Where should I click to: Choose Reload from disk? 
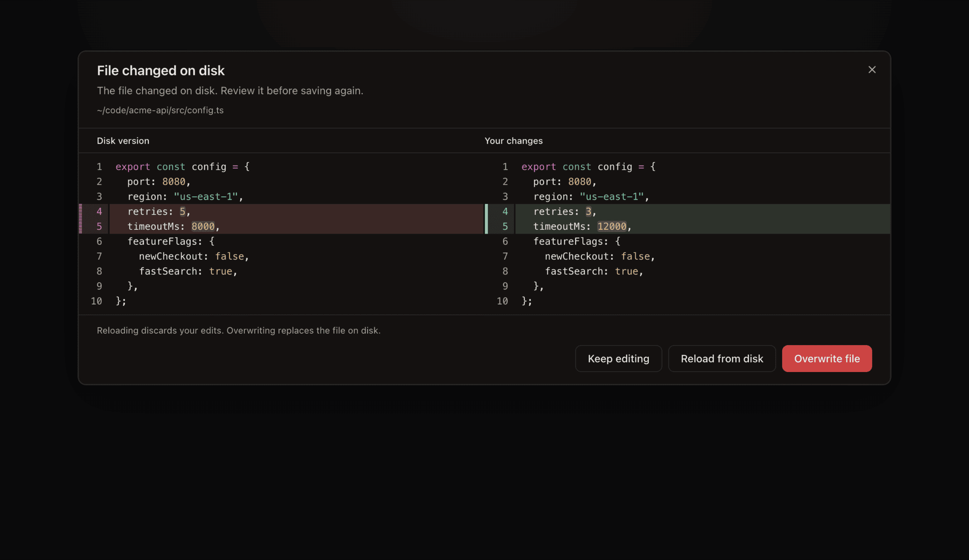click(x=722, y=358)
